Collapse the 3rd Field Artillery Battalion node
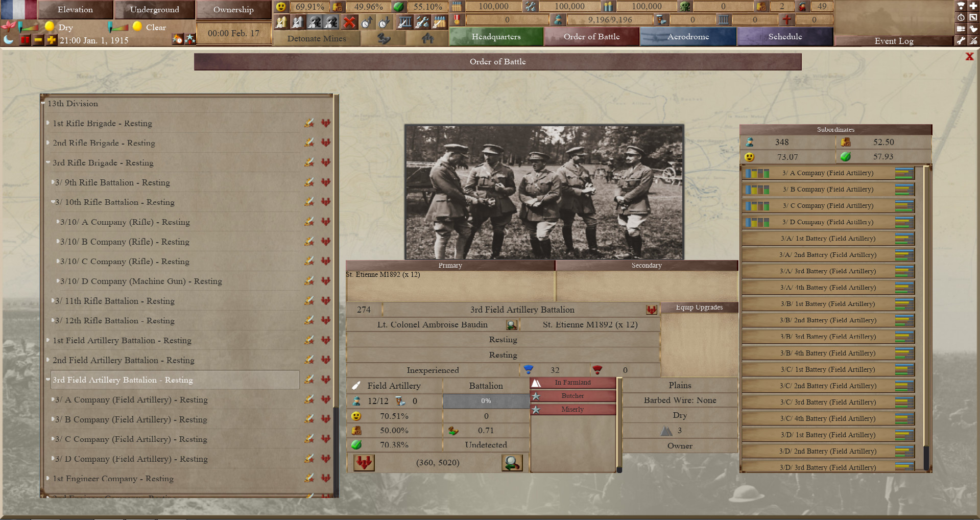The height and width of the screenshot is (520, 980). pyautogui.click(x=48, y=380)
